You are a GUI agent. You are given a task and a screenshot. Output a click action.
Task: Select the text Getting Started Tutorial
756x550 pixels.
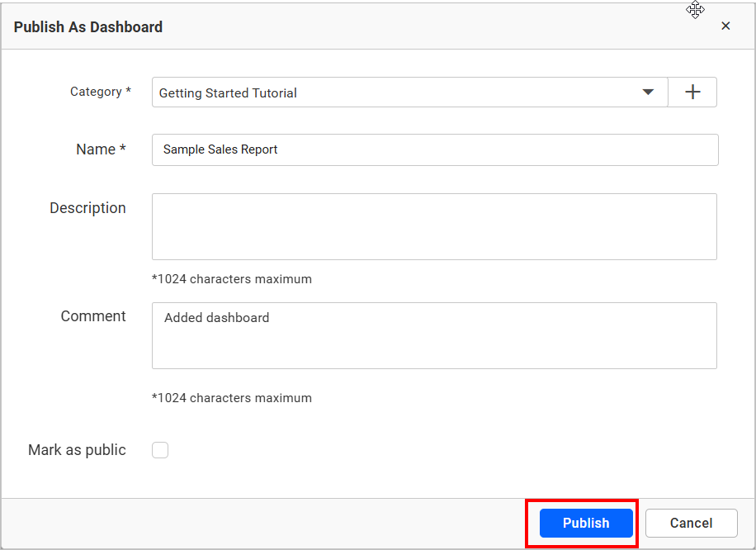[x=228, y=92]
